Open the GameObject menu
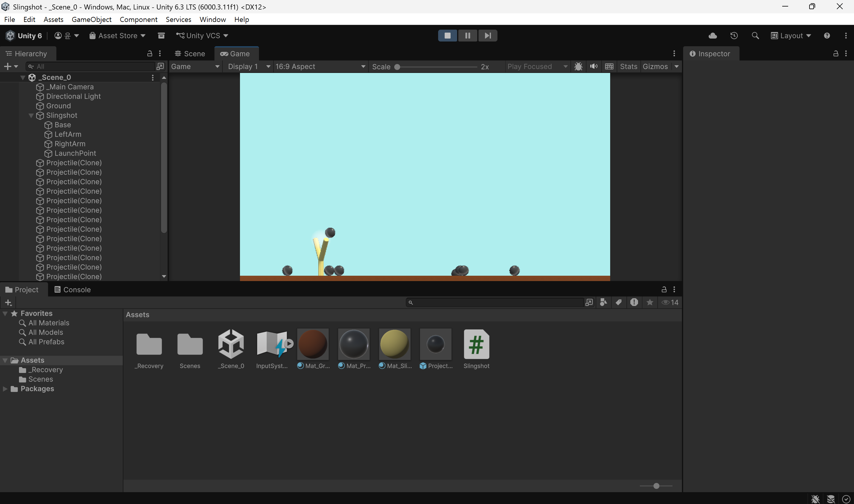Screen dimensions: 854x504 tap(91, 19)
